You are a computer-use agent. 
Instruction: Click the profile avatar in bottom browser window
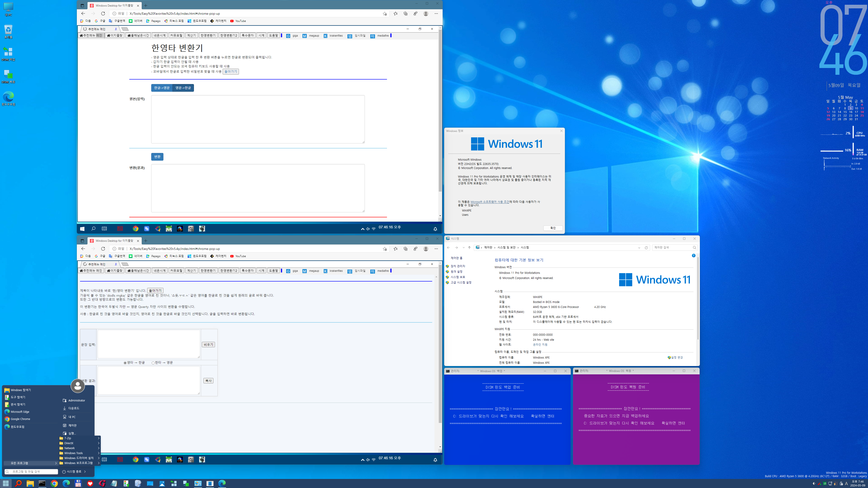[426, 249]
